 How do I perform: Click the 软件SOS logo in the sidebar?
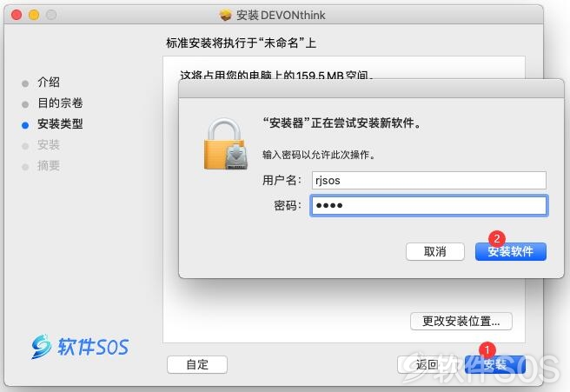[80, 347]
